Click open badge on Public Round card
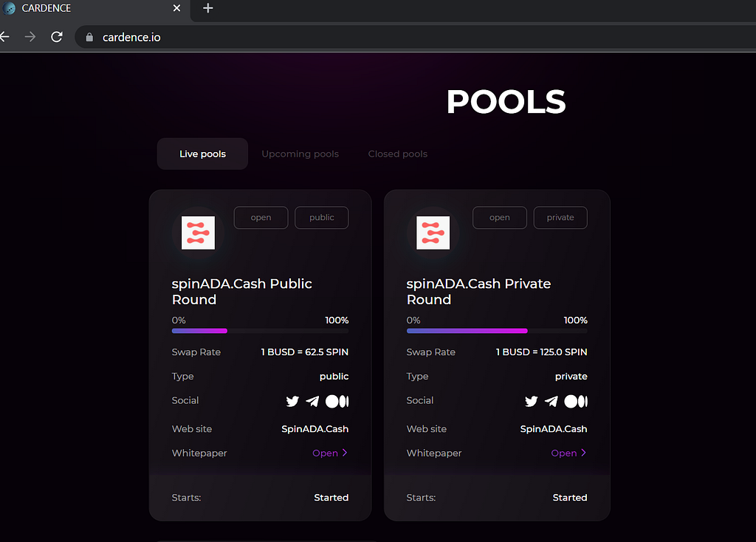 coord(261,218)
